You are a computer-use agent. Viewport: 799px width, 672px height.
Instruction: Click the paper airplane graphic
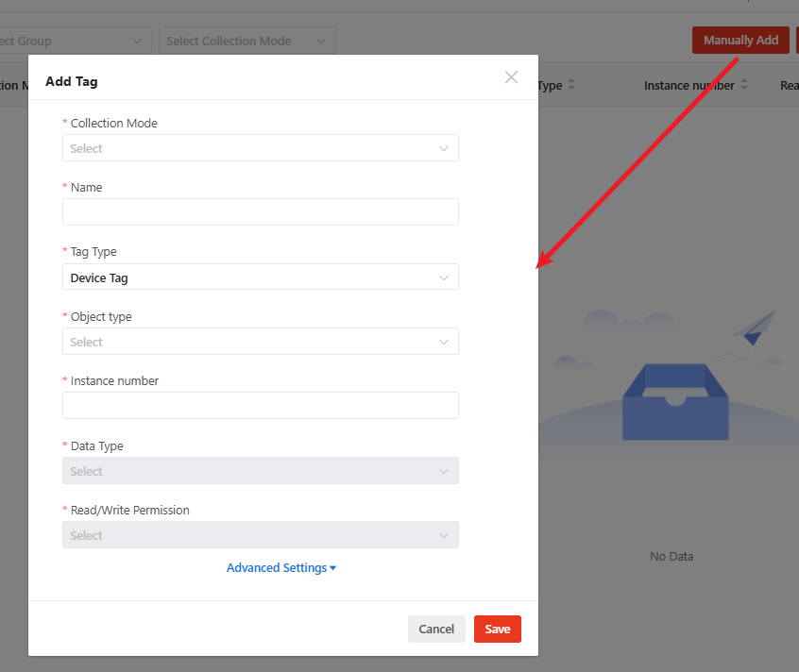(754, 328)
